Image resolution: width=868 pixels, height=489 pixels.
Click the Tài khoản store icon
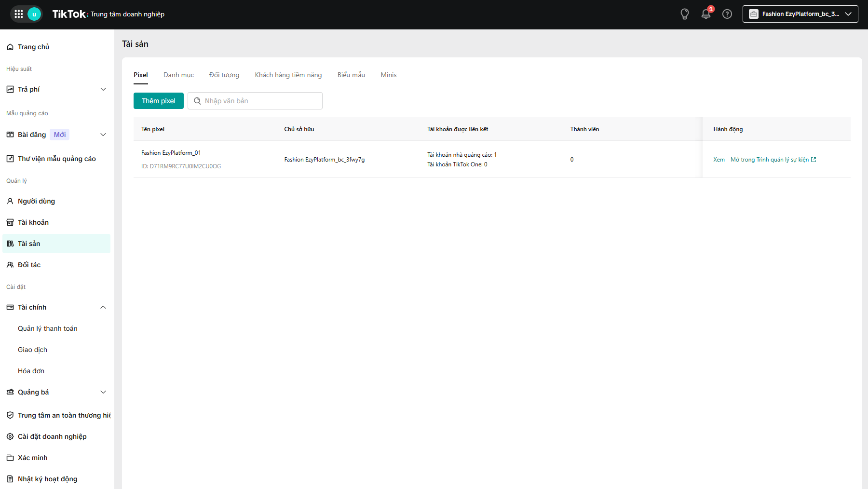[x=10, y=222]
